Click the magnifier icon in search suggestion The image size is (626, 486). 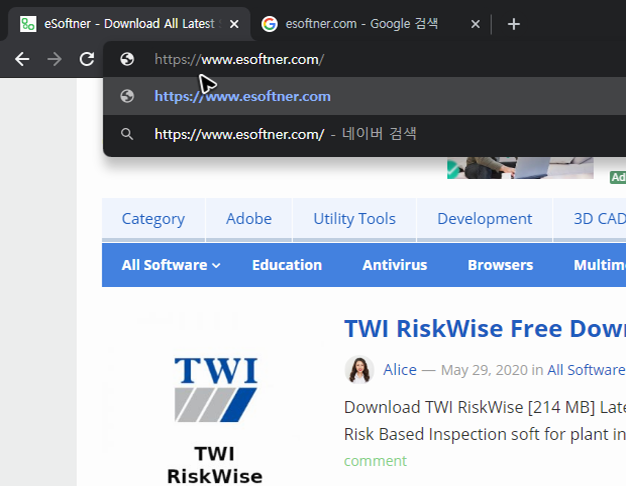click(x=127, y=134)
